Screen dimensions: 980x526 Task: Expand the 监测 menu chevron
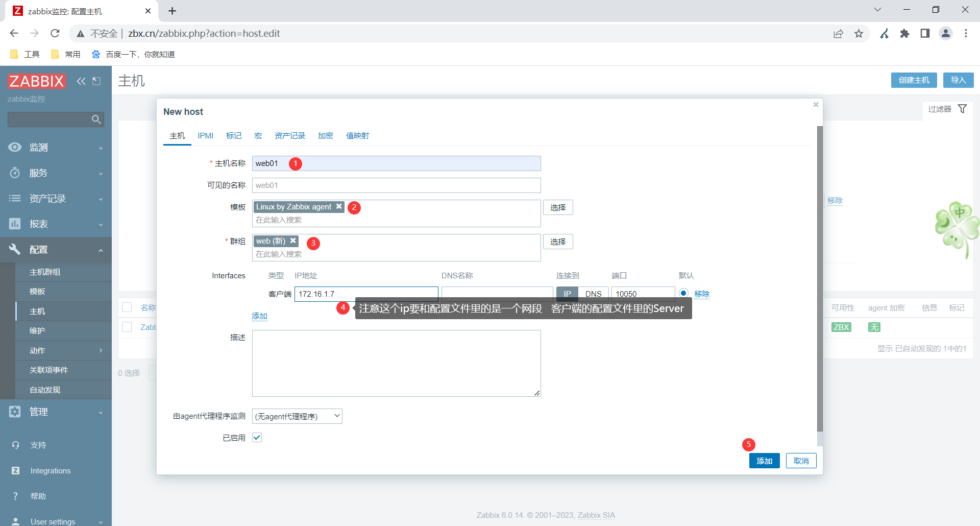tap(101, 148)
